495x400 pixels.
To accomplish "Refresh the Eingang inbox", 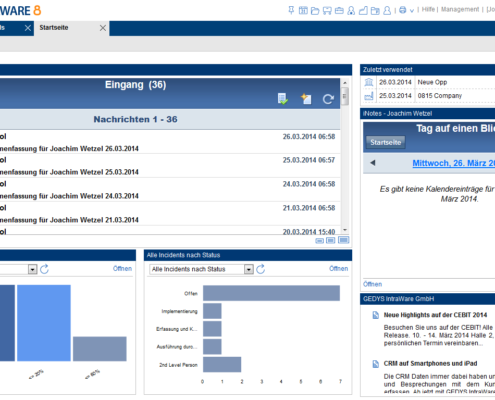I will [328, 99].
